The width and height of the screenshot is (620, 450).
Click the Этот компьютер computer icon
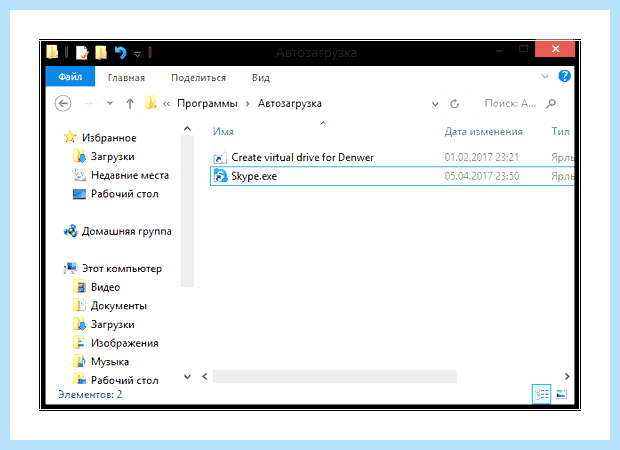(x=70, y=268)
